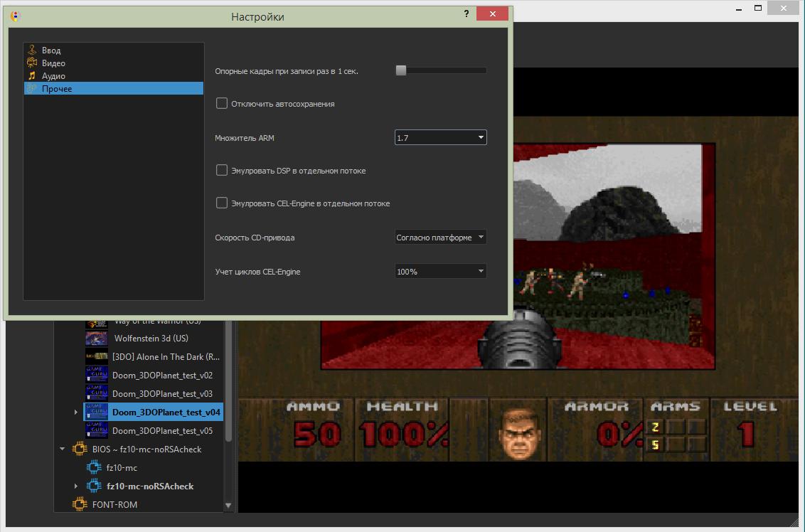Minimize the main emulator window
Image resolution: width=805 pixels, height=532 pixels.
(740, 9)
